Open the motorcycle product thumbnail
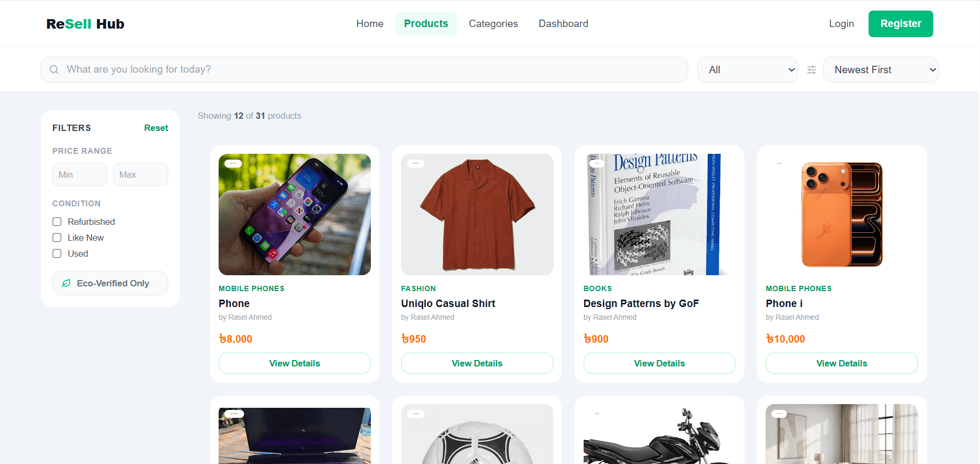This screenshot has height=464, width=980. (x=660, y=435)
